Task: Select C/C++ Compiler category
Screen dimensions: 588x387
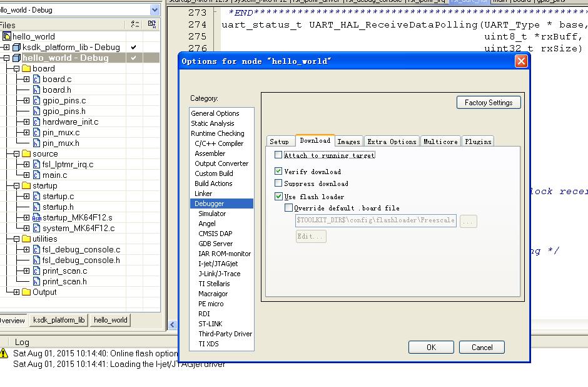Action: [219, 143]
